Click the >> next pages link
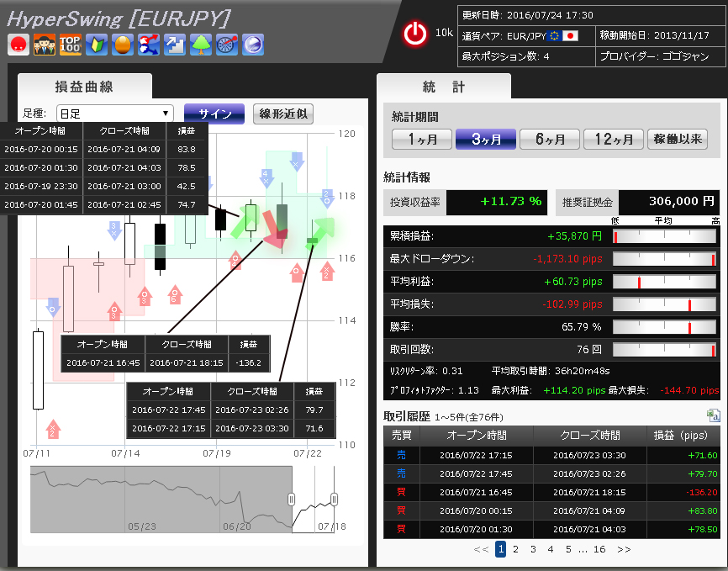The width and height of the screenshot is (728, 571). click(x=624, y=549)
